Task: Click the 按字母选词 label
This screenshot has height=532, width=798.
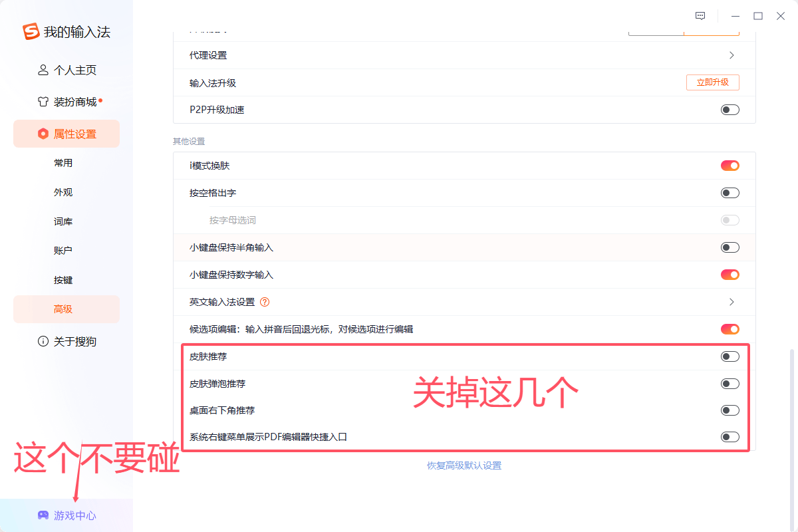Action: coord(233,220)
